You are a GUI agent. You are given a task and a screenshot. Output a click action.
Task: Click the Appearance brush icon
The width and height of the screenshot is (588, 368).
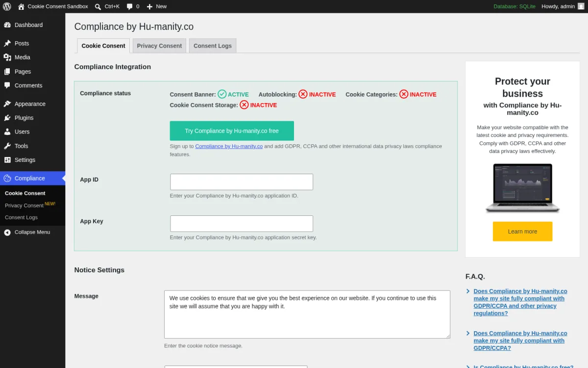pyautogui.click(x=7, y=104)
